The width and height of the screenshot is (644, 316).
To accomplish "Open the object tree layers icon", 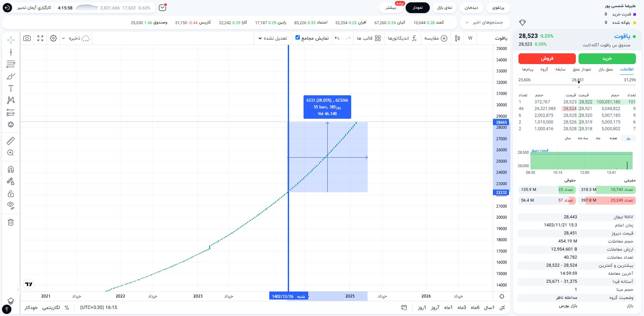I will point(11,301).
